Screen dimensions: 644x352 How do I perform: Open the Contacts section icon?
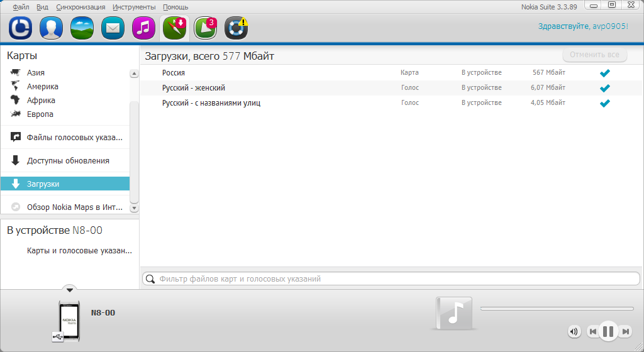(51, 28)
